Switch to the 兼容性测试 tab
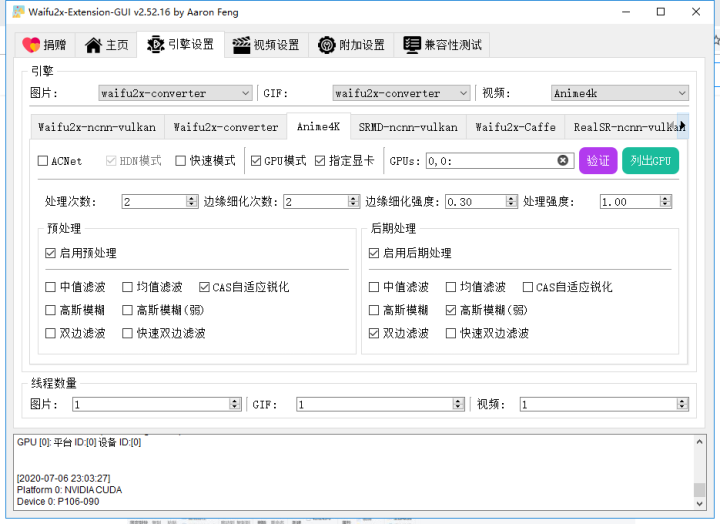Screen dimensions: 720x524 442,45
